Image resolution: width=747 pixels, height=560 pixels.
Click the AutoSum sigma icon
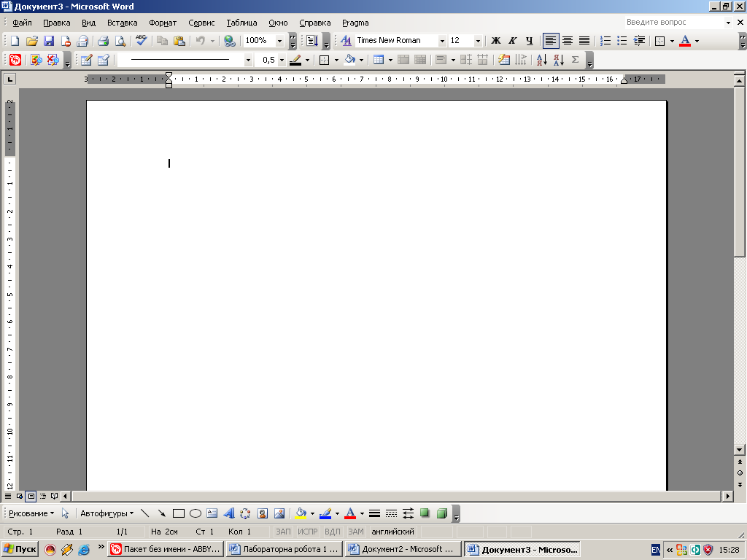point(576,60)
